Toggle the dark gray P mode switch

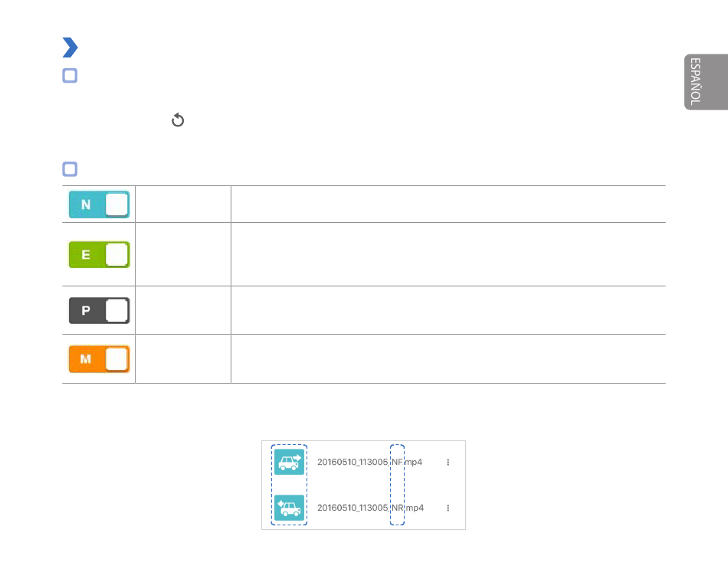[x=100, y=310]
